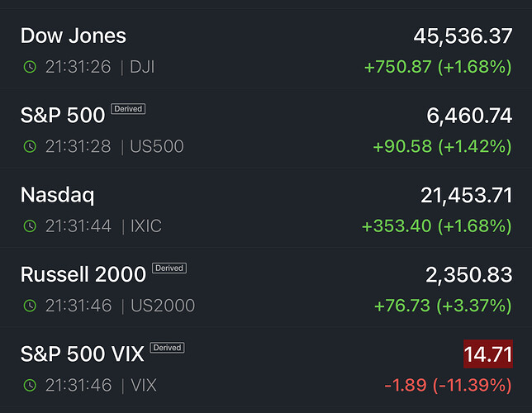Open the S&P 500 VIX index name
The width and height of the screenshot is (532, 413).
(x=82, y=354)
